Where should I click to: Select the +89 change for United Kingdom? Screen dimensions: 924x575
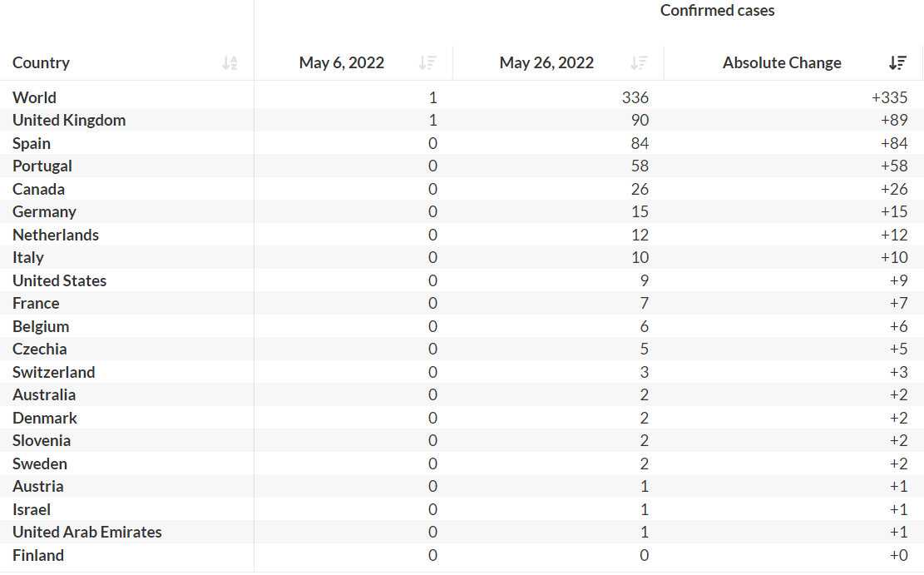click(894, 121)
